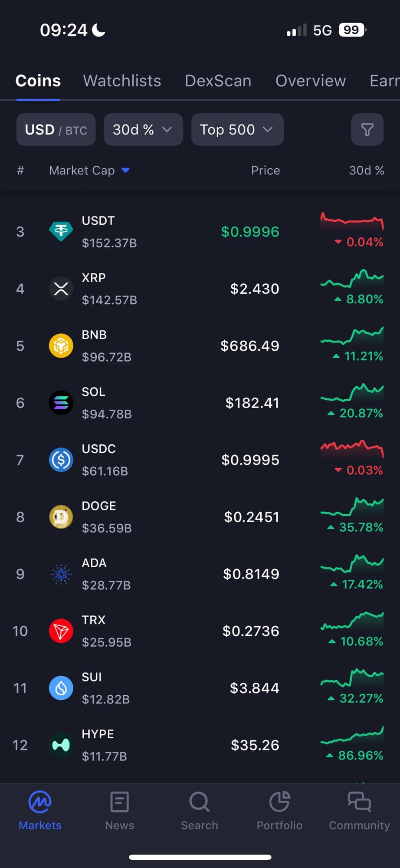This screenshot has width=400, height=868.
Task: Toggle the USD / BTC currency switch
Action: pyautogui.click(x=56, y=129)
